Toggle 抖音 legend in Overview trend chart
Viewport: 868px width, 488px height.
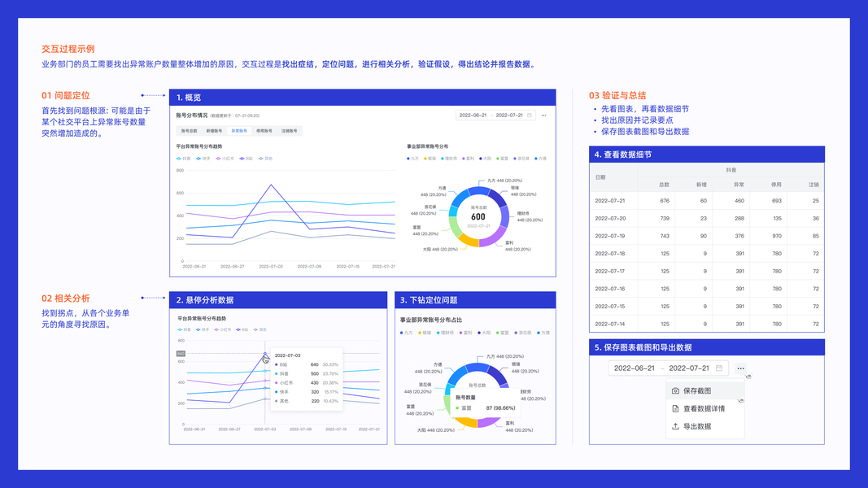click(184, 159)
